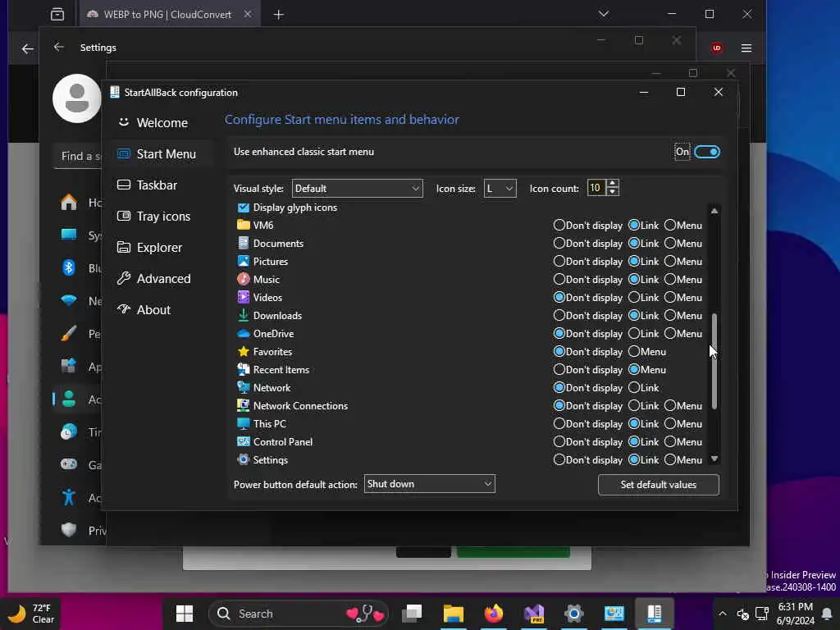The height and width of the screenshot is (630, 840).
Task: Open the Taskbar section
Action: click(147, 185)
